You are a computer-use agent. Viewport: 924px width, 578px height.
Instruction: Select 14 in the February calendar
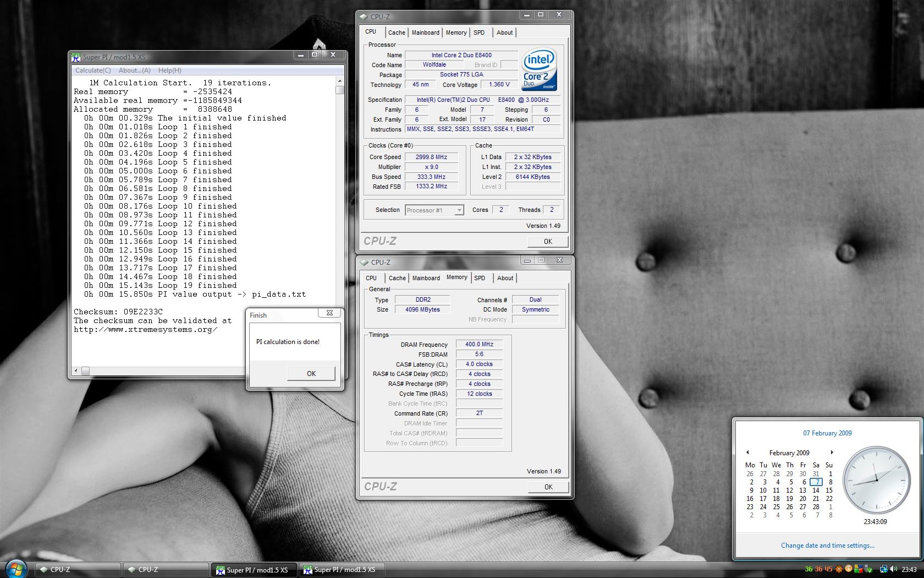tap(816, 490)
